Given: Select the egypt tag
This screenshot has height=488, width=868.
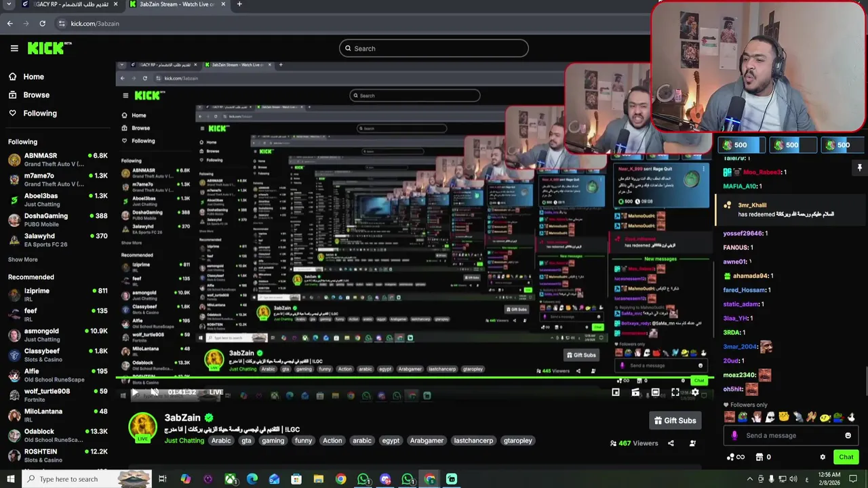Looking at the screenshot, I should [x=391, y=441].
